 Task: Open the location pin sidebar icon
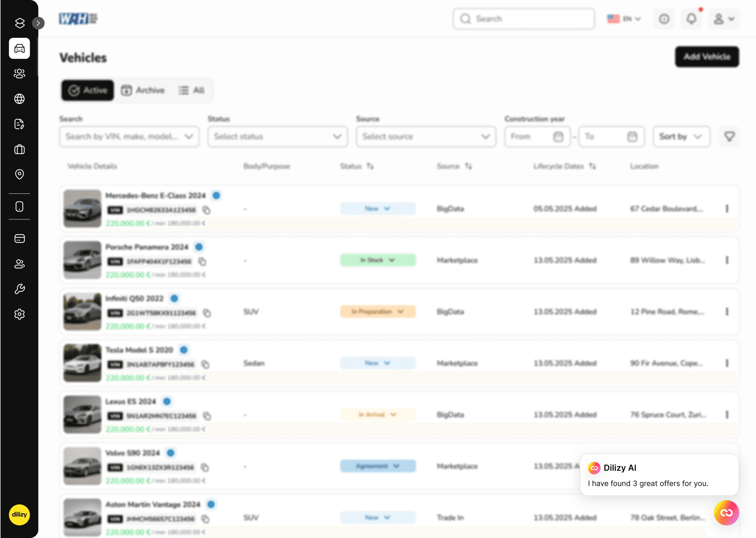click(x=19, y=174)
